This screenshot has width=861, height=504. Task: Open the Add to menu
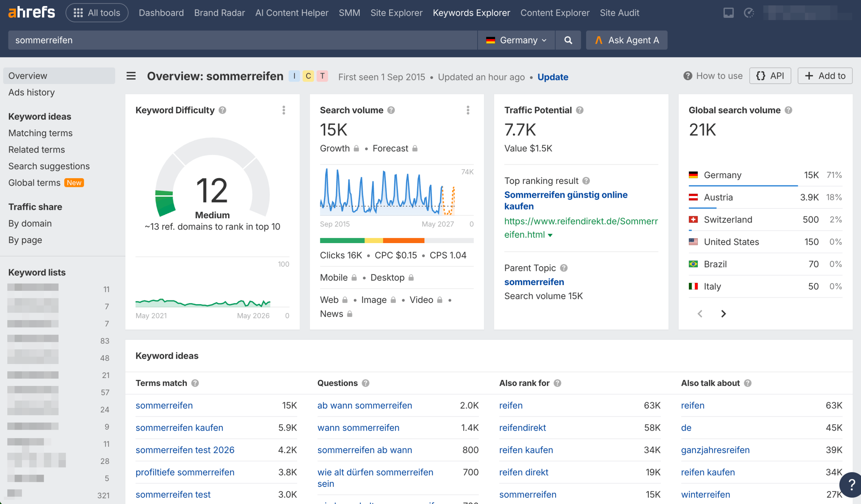point(825,76)
